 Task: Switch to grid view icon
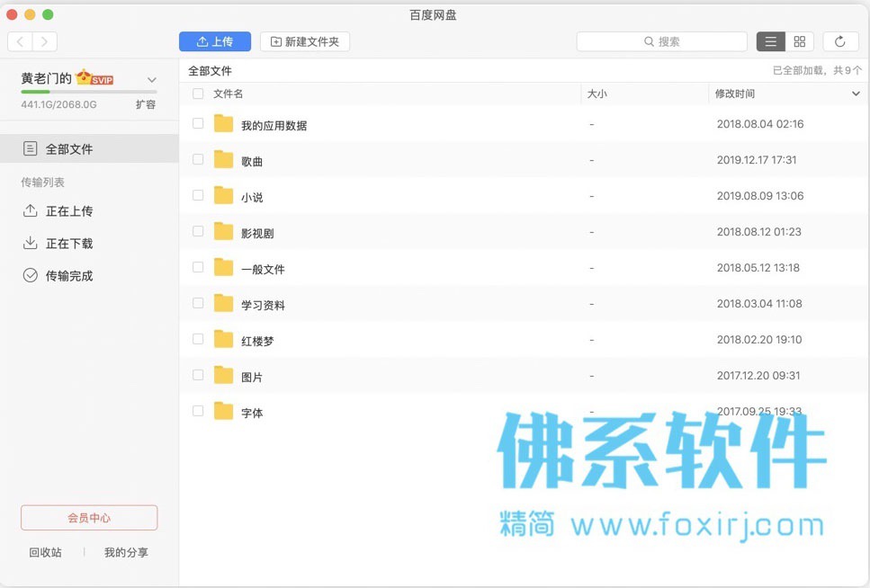[x=800, y=41]
